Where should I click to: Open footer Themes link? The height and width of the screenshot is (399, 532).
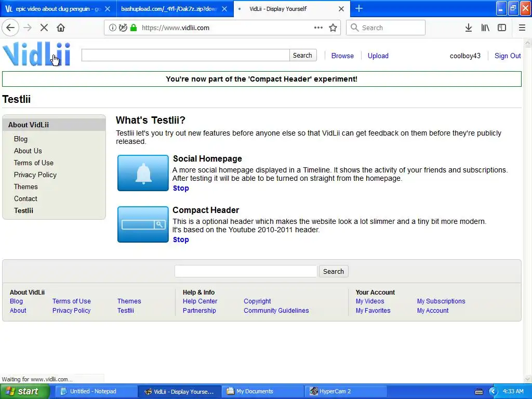coord(129,301)
